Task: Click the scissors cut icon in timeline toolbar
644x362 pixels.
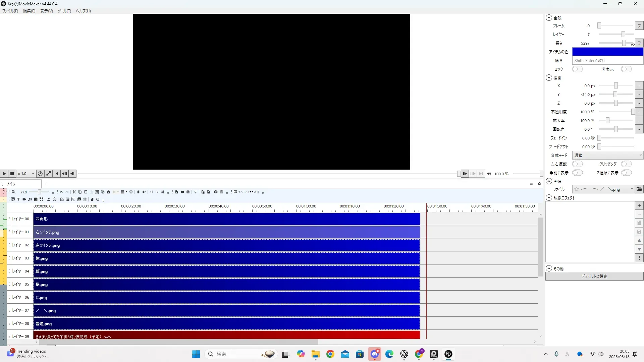Action: (74, 192)
